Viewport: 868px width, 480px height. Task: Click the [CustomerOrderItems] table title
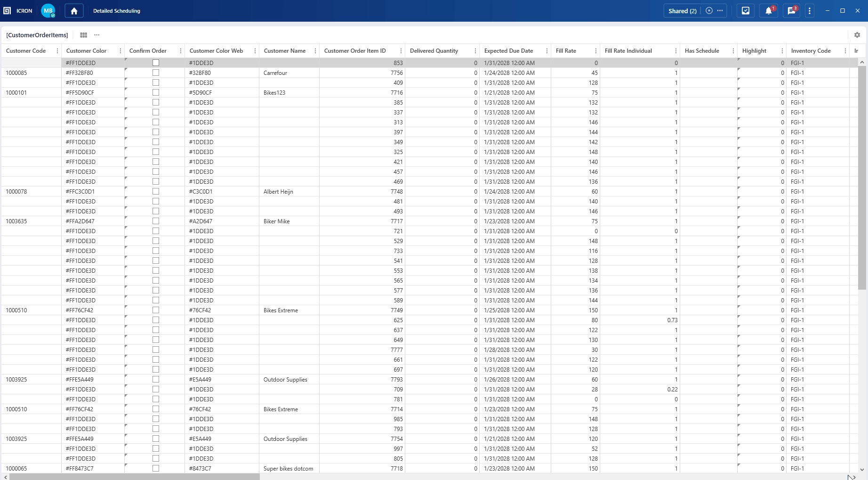pyautogui.click(x=37, y=35)
